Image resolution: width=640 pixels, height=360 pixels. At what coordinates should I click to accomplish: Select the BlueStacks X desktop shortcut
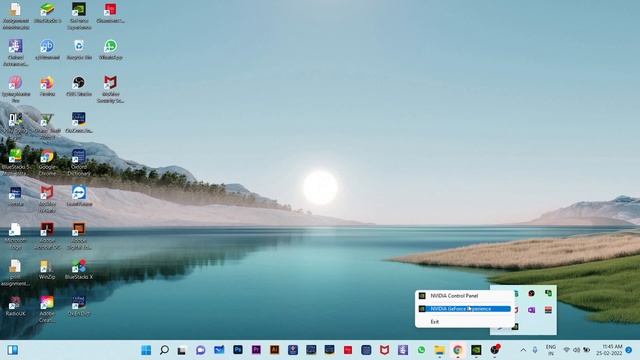tap(79, 269)
